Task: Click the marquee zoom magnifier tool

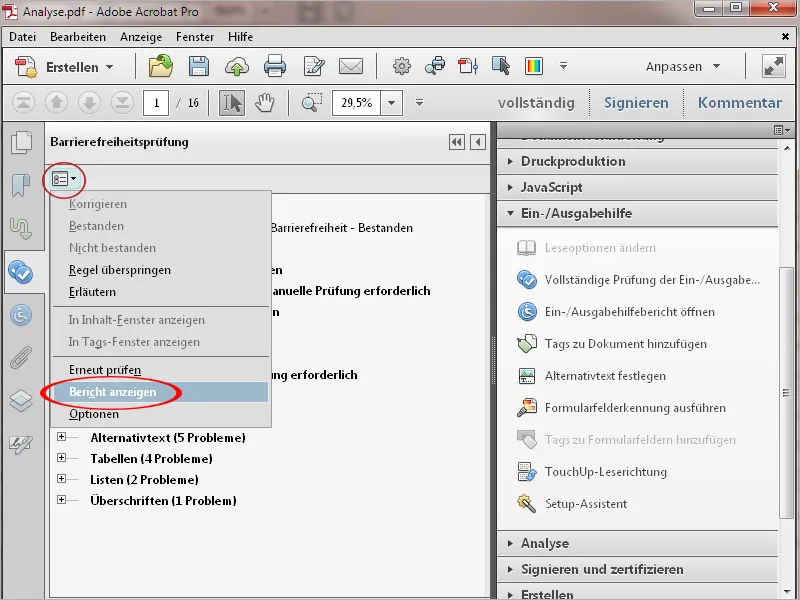Action: (x=312, y=103)
